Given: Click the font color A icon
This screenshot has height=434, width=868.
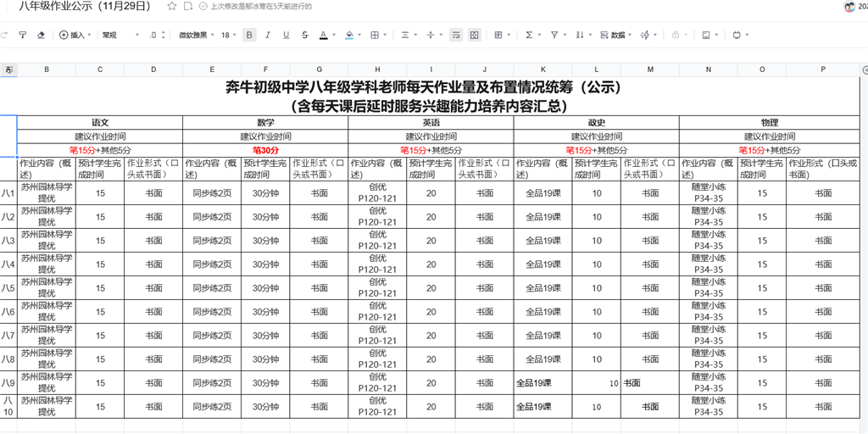Looking at the screenshot, I should coord(324,35).
